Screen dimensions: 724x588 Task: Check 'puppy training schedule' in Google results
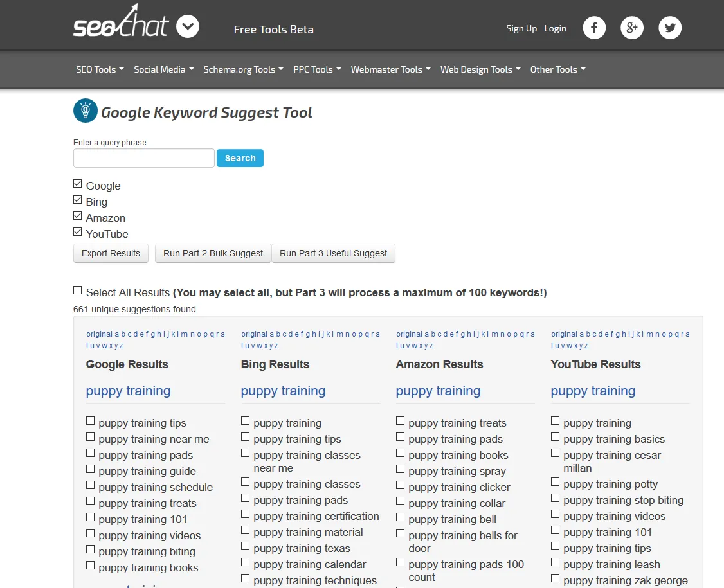tap(91, 485)
